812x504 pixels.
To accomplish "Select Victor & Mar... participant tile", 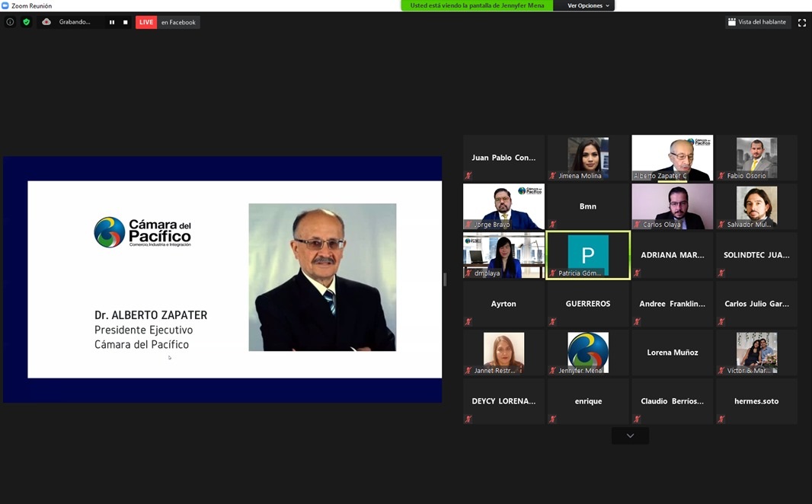I will [x=756, y=352].
